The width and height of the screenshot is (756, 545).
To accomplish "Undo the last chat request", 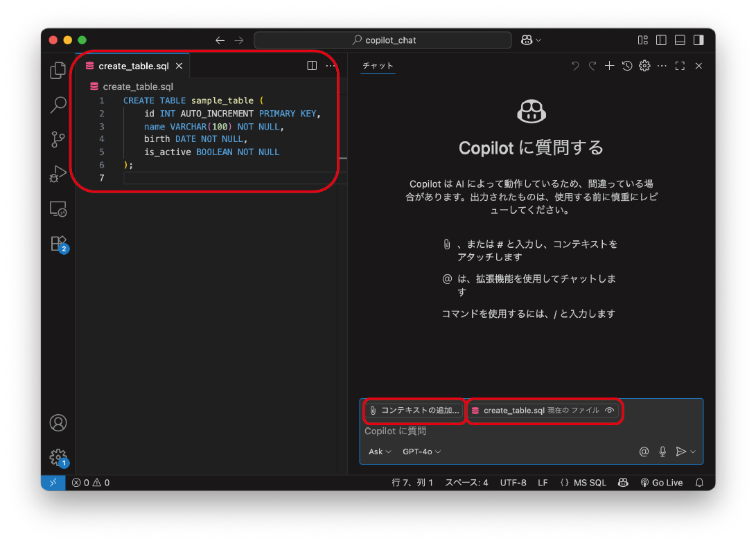I will point(574,66).
